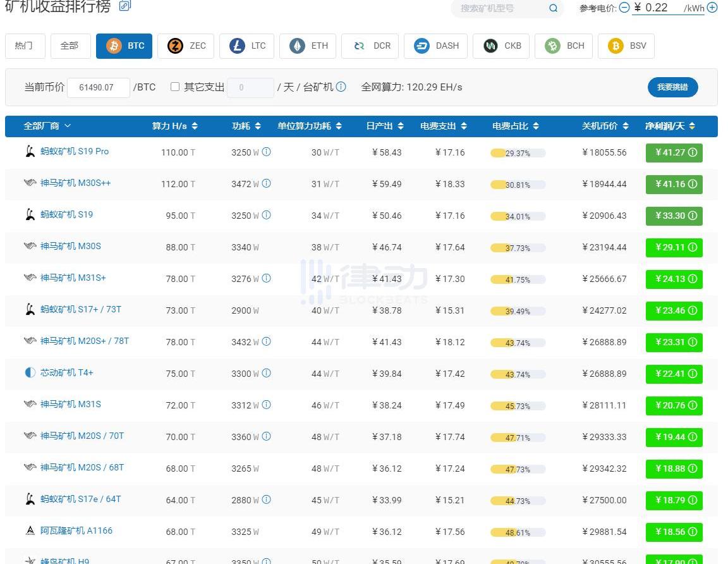Click power info icon for S17e / 64T
This screenshot has width=728, height=564.
[267, 500]
